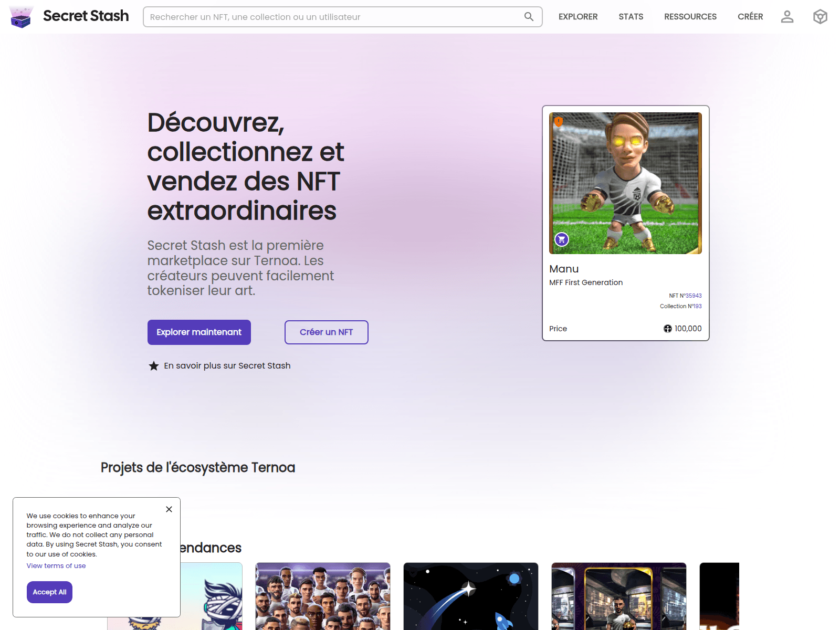Click the CAPS token icon next to price

pos(667,329)
